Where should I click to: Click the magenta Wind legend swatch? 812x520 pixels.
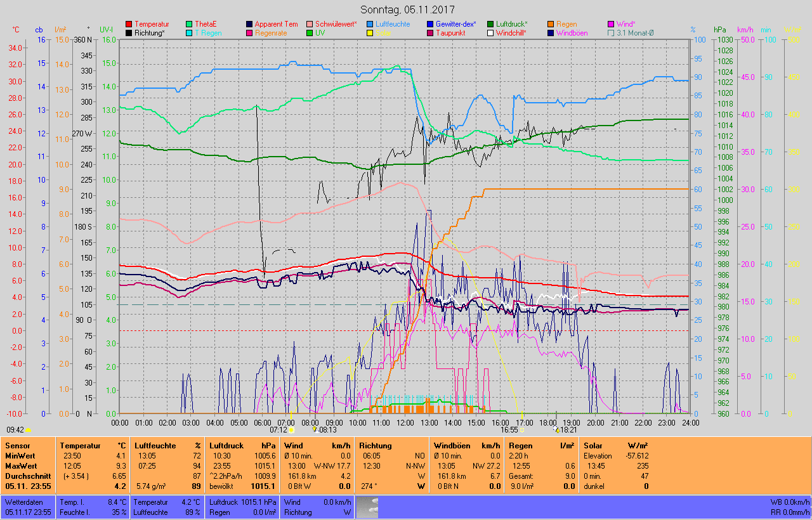tap(611, 24)
